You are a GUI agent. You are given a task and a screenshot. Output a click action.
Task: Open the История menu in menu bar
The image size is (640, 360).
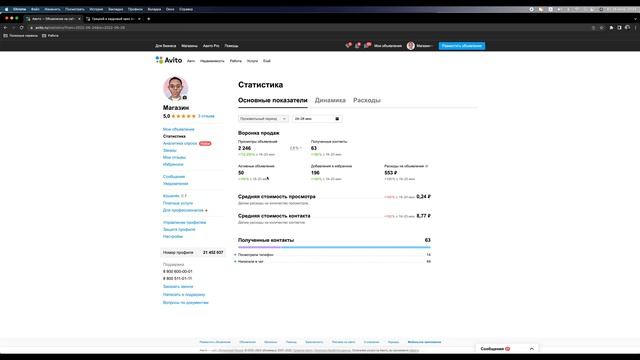96,9
